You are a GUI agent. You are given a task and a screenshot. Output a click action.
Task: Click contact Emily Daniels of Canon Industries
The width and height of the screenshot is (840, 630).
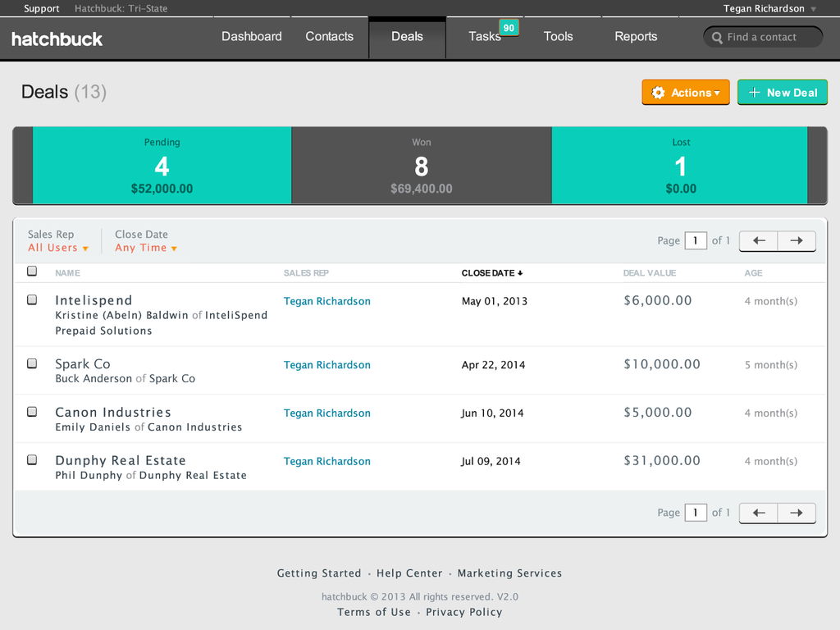[x=148, y=427]
